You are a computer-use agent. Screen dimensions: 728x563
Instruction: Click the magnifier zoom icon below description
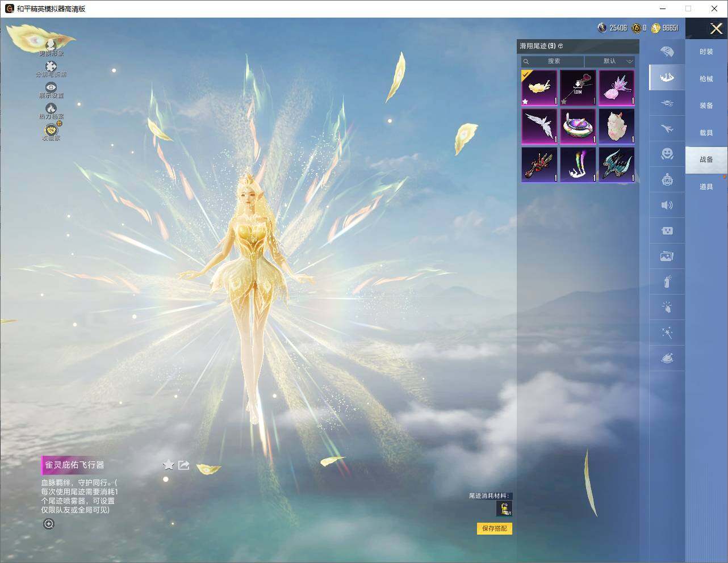coord(49,524)
